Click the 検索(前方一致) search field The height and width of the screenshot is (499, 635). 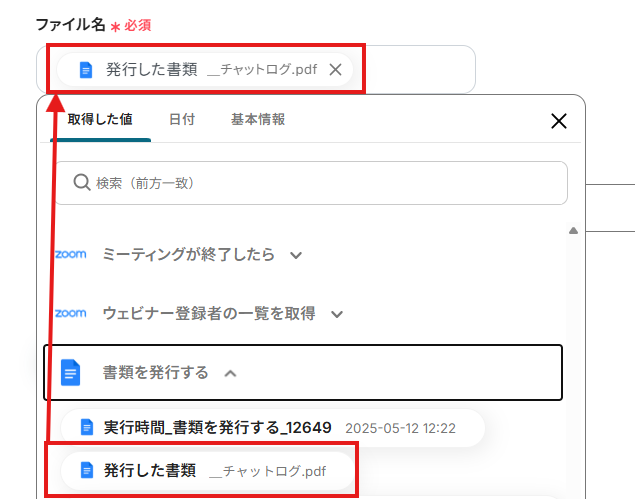click(320, 183)
